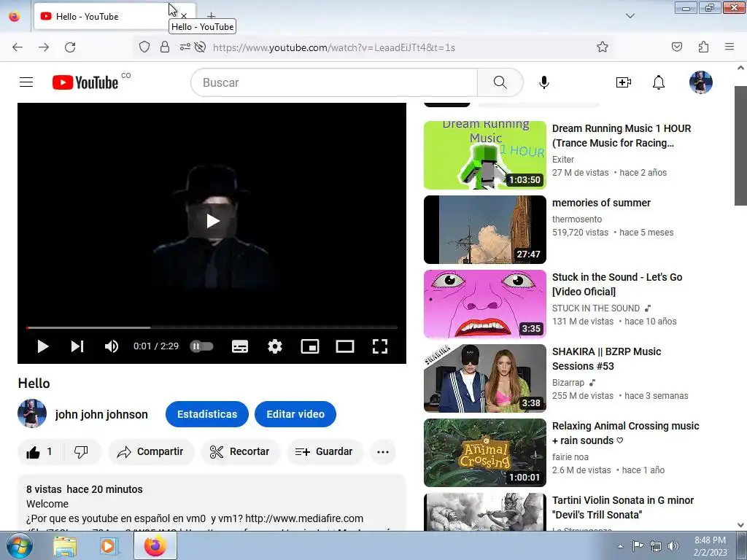Image resolution: width=747 pixels, height=560 pixels.
Task: Like the Hello video
Action: tap(40, 451)
